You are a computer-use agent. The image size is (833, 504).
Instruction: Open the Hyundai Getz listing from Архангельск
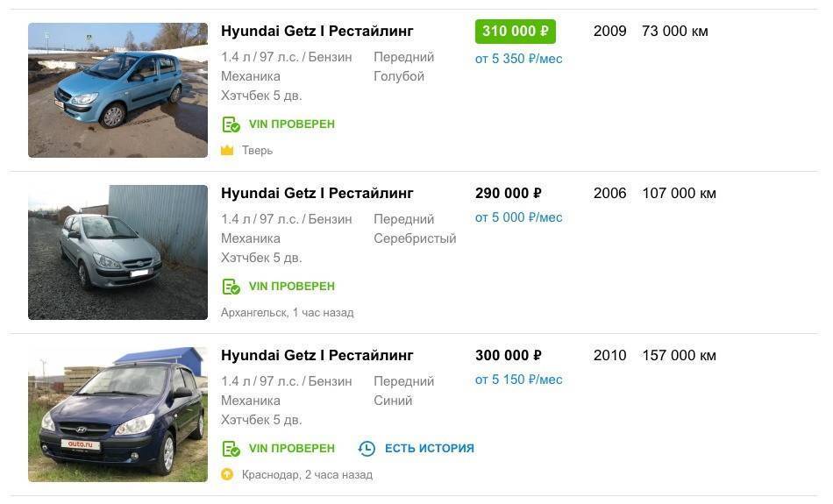tap(317, 194)
